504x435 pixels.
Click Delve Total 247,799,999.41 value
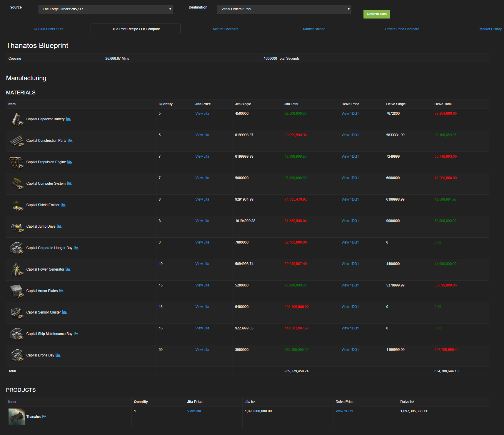[x=446, y=350]
